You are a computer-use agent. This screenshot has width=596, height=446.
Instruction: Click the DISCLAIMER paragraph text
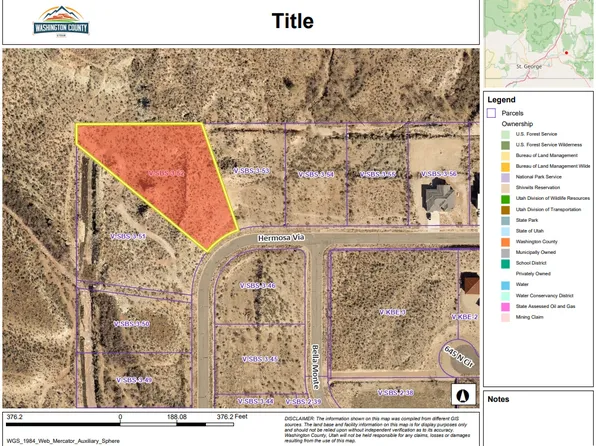coord(377,430)
